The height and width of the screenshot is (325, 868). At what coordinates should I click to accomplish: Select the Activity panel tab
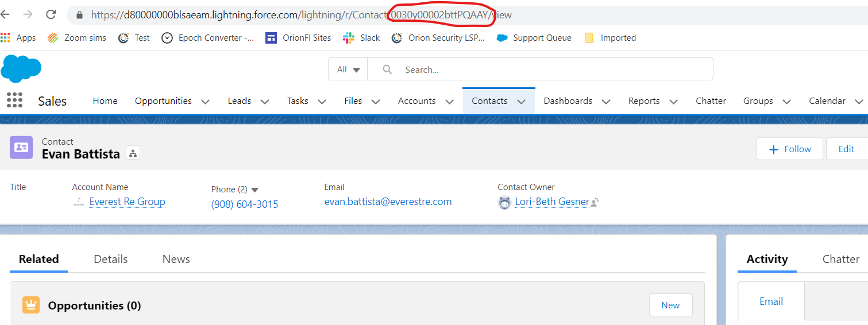(767, 259)
